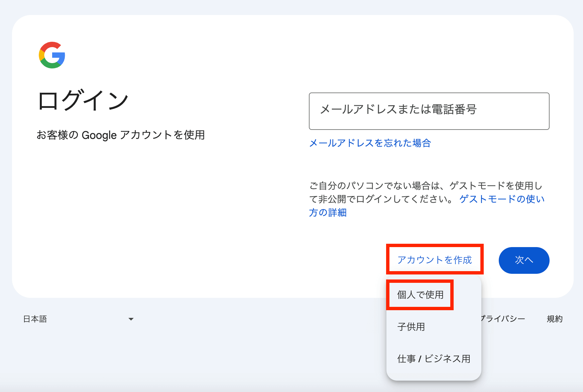Open the メールアドレスを忘れた場合 link
This screenshot has height=392, width=583.
click(x=370, y=143)
